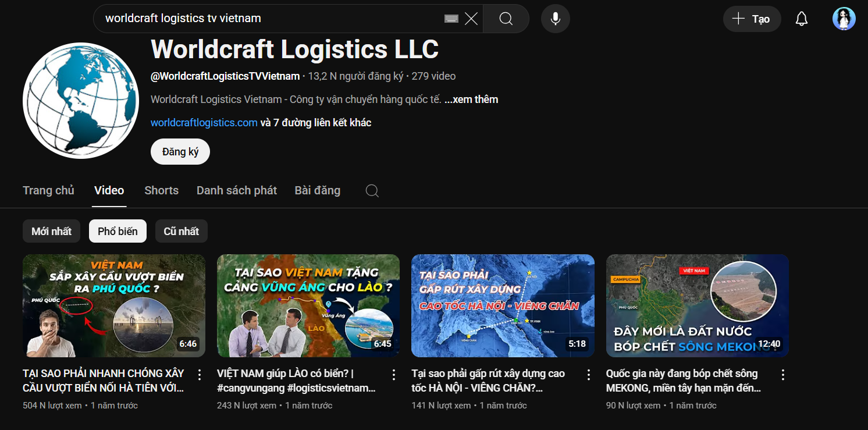Viewport: 868px width, 430px height.
Task: Select the "Phổ biến" sort chip
Action: coord(118,231)
